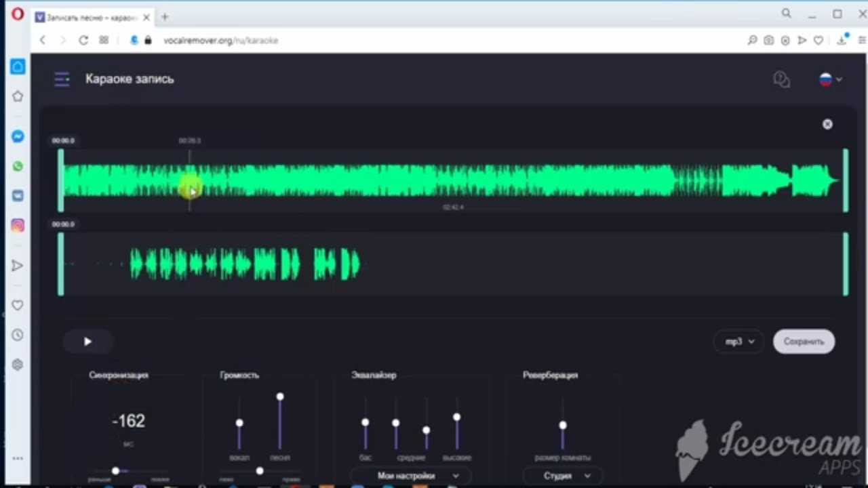Click the vocal track left trim handle
Screen dimensions: 868x488
click(x=61, y=264)
